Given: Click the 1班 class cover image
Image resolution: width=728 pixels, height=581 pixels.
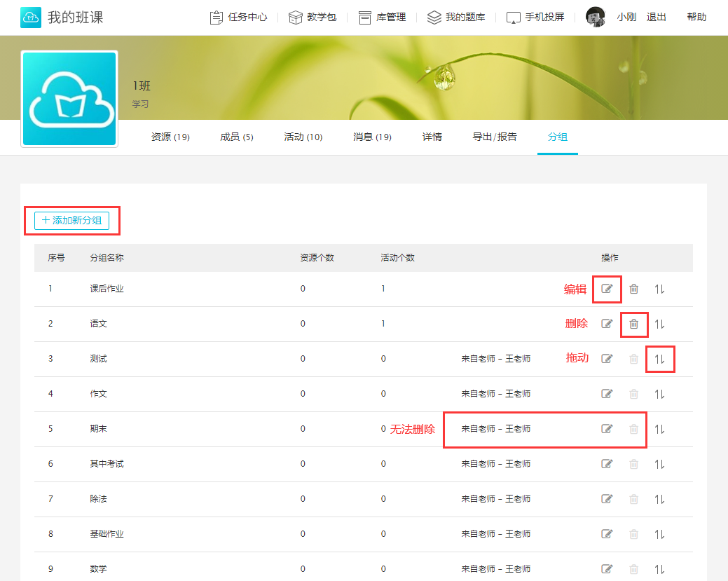Looking at the screenshot, I should (69, 99).
